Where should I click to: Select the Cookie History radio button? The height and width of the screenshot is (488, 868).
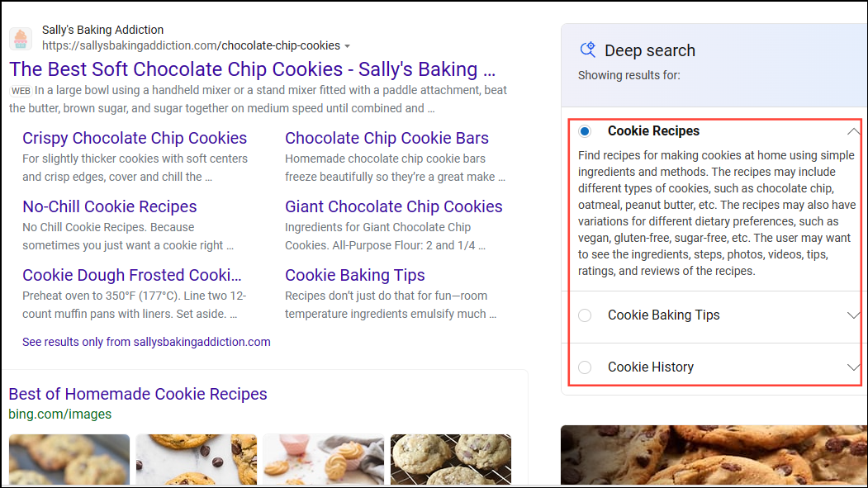[x=586, y=367]
